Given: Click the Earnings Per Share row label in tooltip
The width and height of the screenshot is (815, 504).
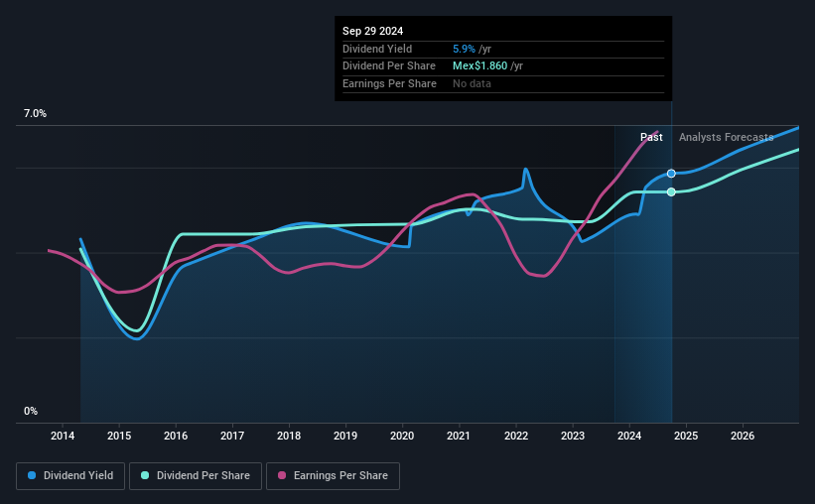Looking at the screenshot, I should click(389, 83).
